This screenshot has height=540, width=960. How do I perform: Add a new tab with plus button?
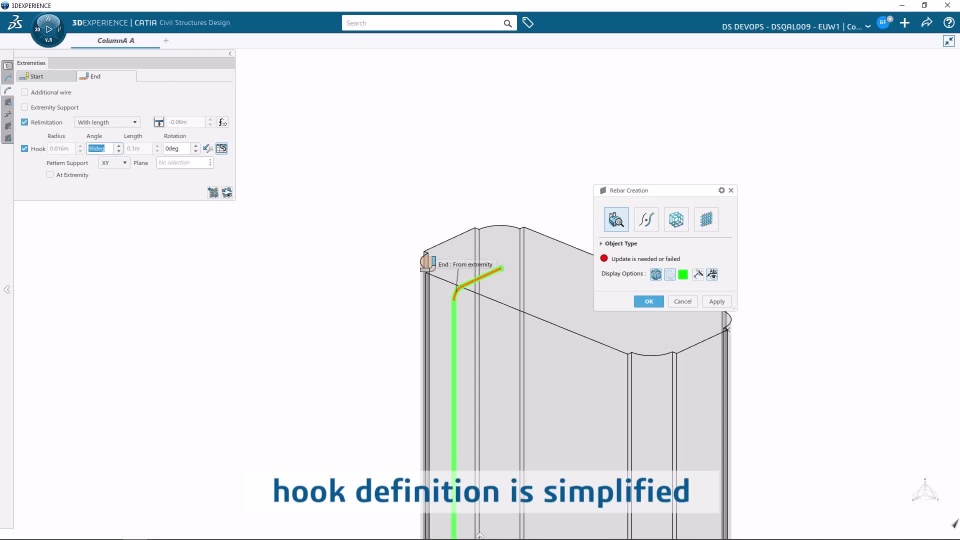click(x=166, y=40)
